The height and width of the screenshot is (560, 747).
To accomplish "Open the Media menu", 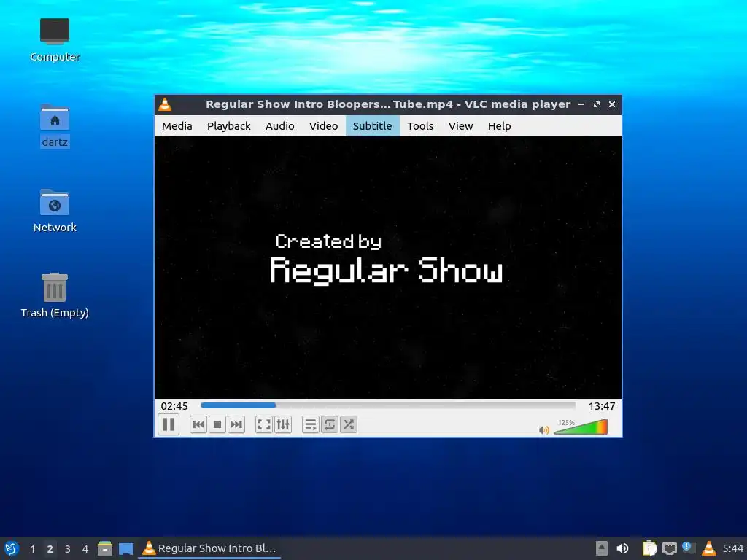I will (x=177, y=125).
